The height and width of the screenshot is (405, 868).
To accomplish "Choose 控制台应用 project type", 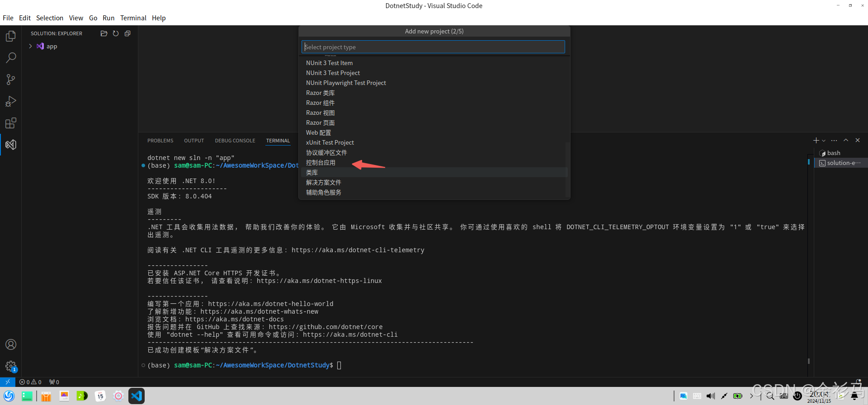I will pyautogui.click(x=433, y=162).
